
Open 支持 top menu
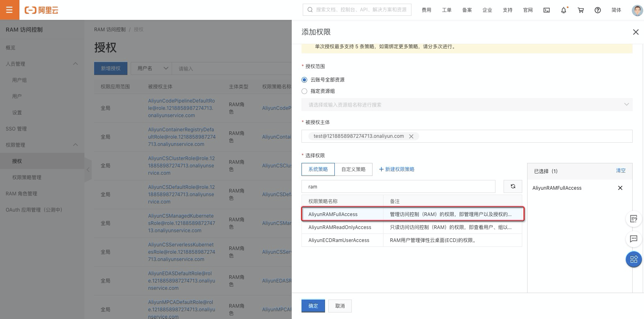click(508, 10)
